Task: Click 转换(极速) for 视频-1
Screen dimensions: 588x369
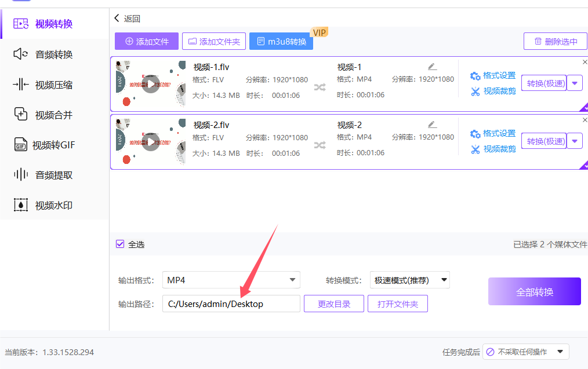Action: coord(544,83)
